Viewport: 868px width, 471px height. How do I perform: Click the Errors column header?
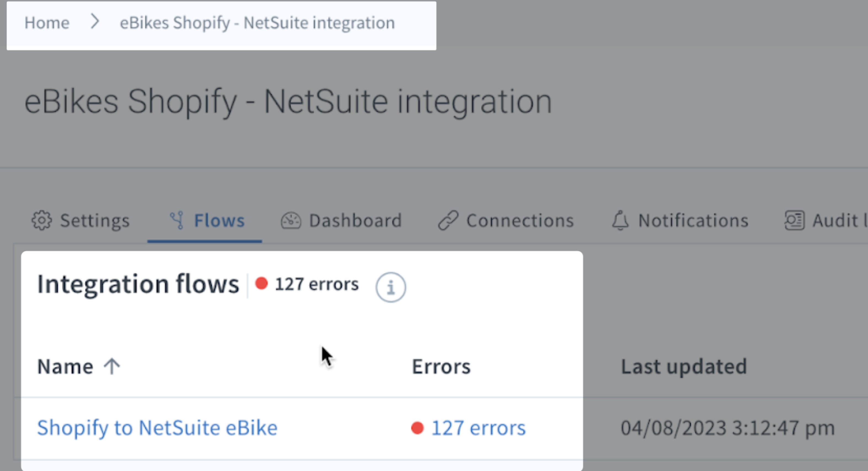click(x=441, y=366)
